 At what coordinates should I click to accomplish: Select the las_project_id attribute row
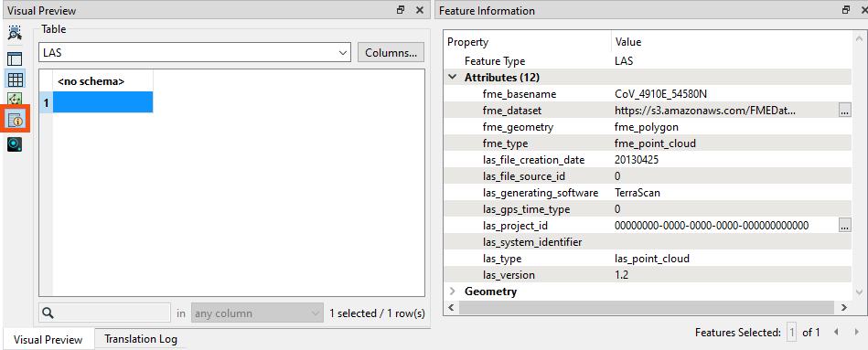coord(648,226)
